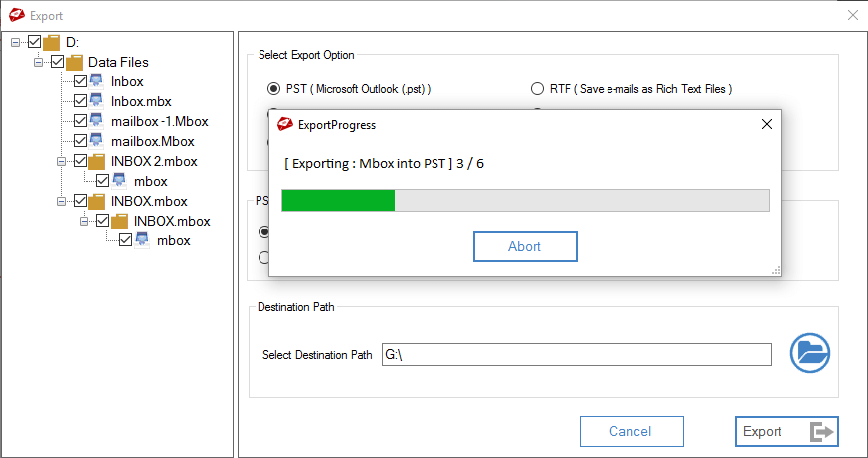Abort the export in progress
This screenshot has width=868, height=458.
525,246
